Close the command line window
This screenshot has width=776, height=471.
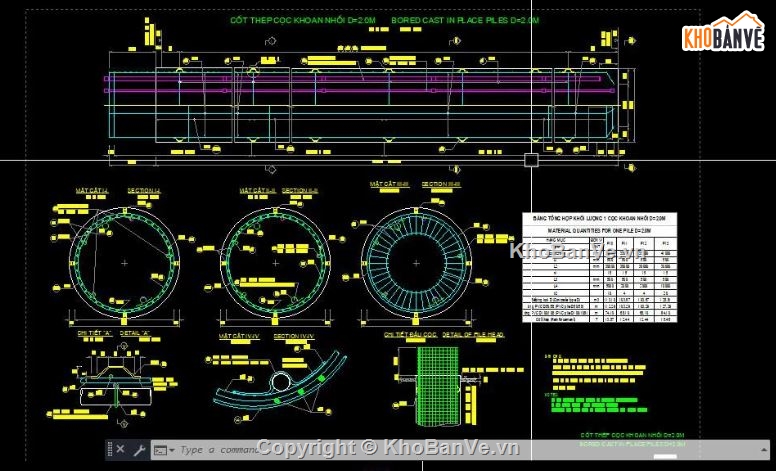120,450
